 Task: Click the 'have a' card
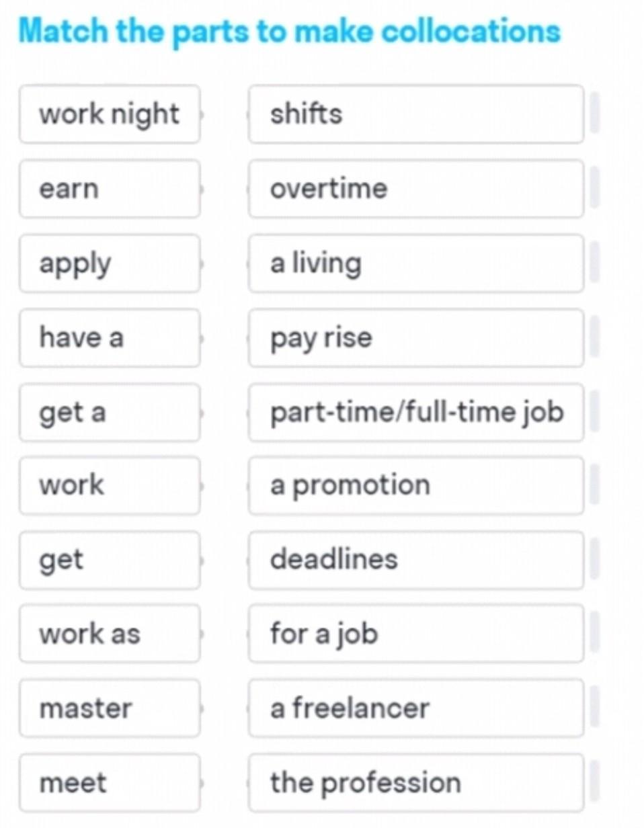110,337
